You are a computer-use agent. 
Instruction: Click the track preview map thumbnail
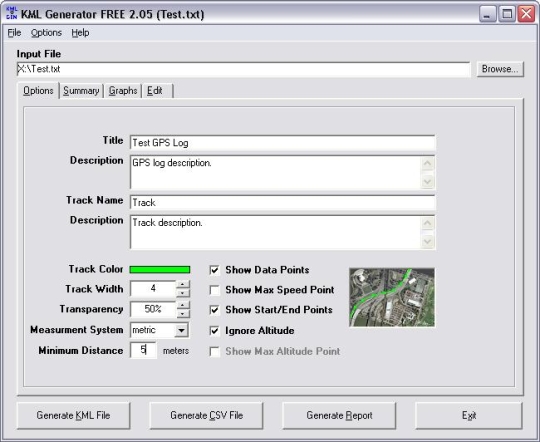point(392,297)
